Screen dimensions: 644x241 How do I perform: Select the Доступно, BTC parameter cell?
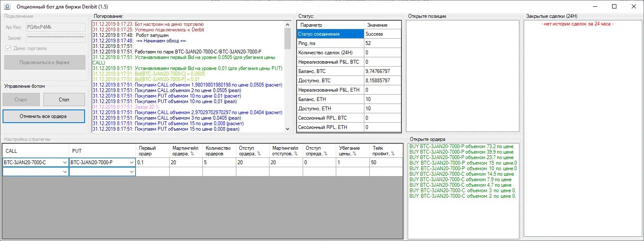click(330, 81)
